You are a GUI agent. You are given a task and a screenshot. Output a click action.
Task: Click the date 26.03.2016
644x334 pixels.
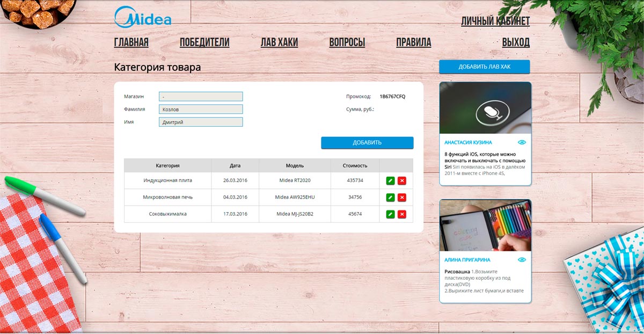click(x=235, y=180)
